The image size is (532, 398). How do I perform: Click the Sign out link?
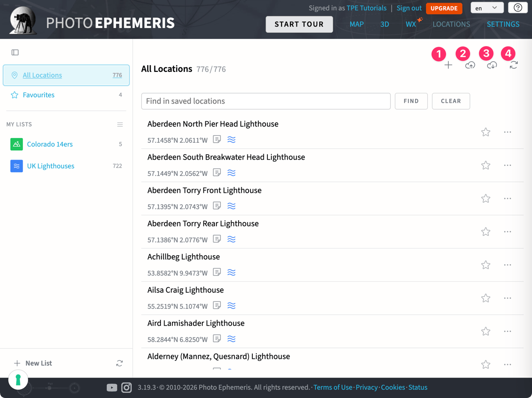pyautogui.click(x=409, y=8)
